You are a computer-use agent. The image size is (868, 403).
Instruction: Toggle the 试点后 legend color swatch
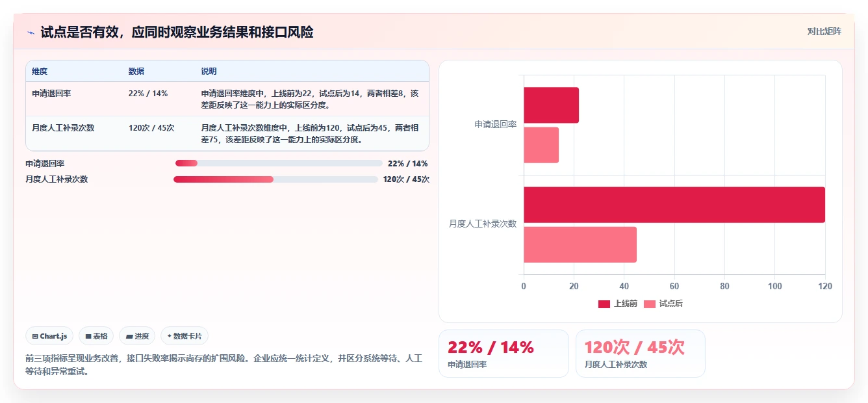coord(650,304)
